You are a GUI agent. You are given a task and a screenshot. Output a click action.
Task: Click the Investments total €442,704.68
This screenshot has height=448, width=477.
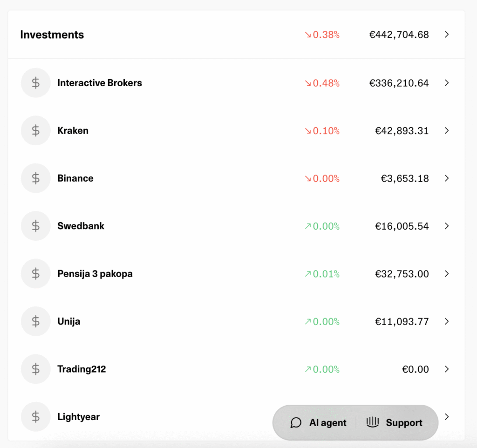[399, 34]
